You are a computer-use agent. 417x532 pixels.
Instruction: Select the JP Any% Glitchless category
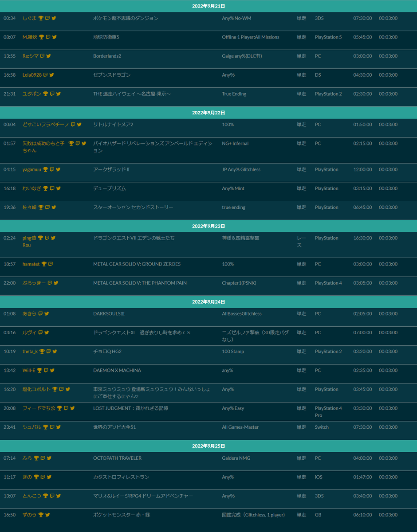(x=241, y=169)
